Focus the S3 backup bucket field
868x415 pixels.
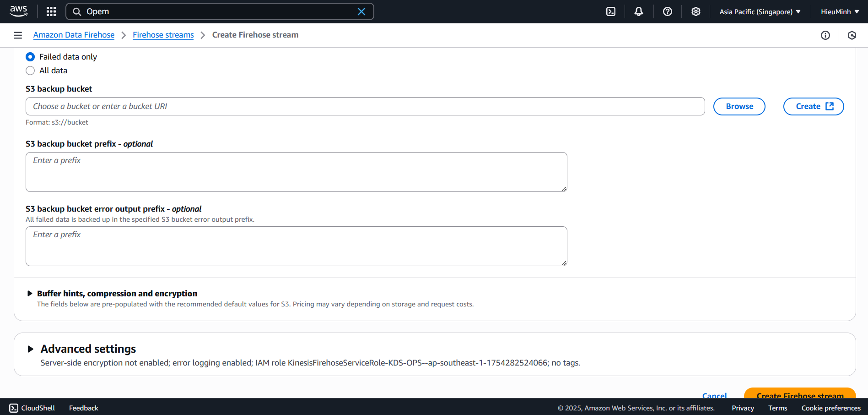(365, 106)
